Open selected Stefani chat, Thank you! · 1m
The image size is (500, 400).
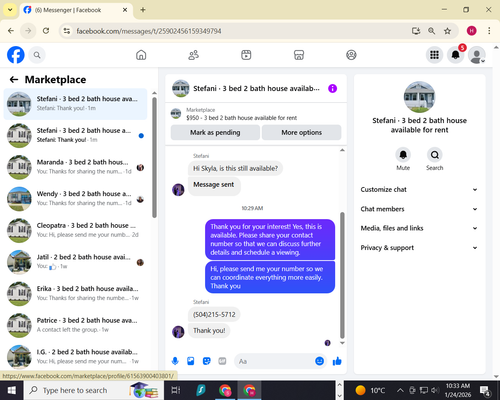pyautogui.click(x=75, y=104)
